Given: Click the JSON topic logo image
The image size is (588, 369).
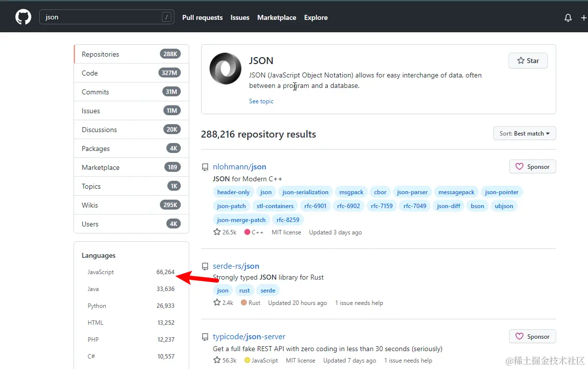Looking at the screenshot, I should (x=225, y=68).
